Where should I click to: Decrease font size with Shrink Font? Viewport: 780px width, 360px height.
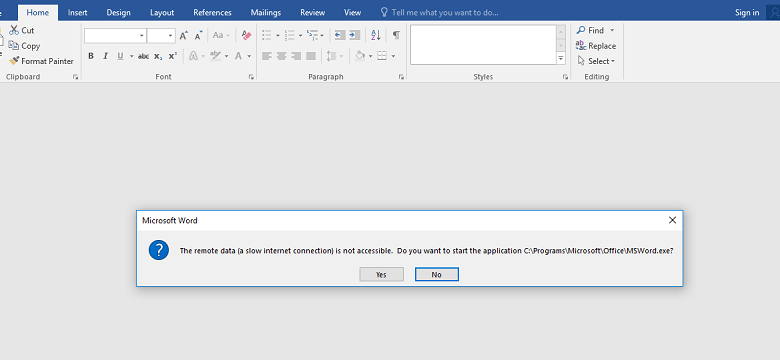198,35
